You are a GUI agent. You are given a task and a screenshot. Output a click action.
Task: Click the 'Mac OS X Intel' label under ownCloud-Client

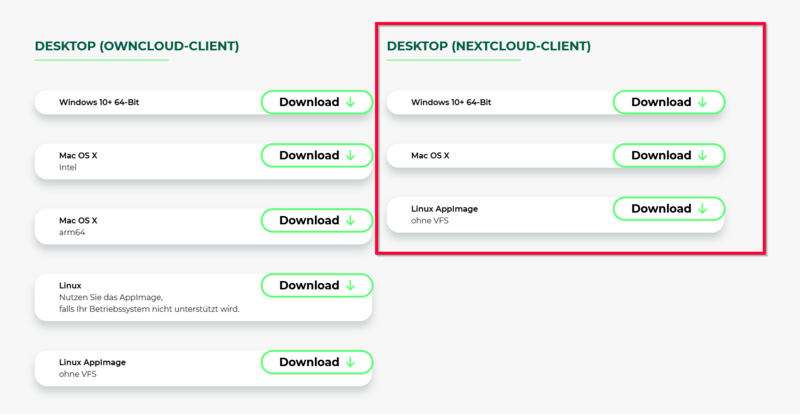[x=79, y=156]
